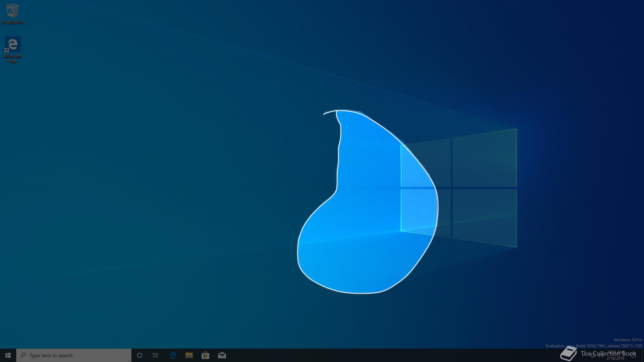
Task: Select the Microsoft Edge desktop shortcut
Action: click(12, 50)
